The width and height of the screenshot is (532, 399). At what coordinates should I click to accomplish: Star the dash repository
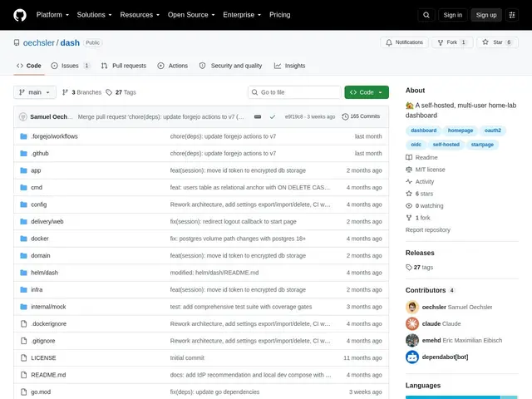click(x=497, y=42)
